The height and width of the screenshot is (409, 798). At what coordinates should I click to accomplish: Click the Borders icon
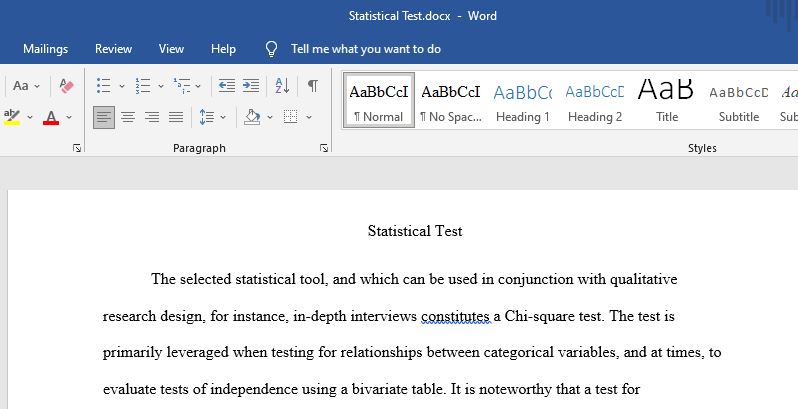click(x=291, y=117)
